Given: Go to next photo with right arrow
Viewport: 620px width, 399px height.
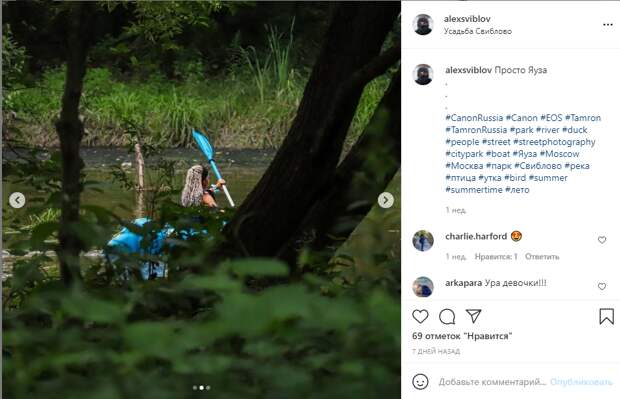Looking at the screenshot, I should (386, 200).
